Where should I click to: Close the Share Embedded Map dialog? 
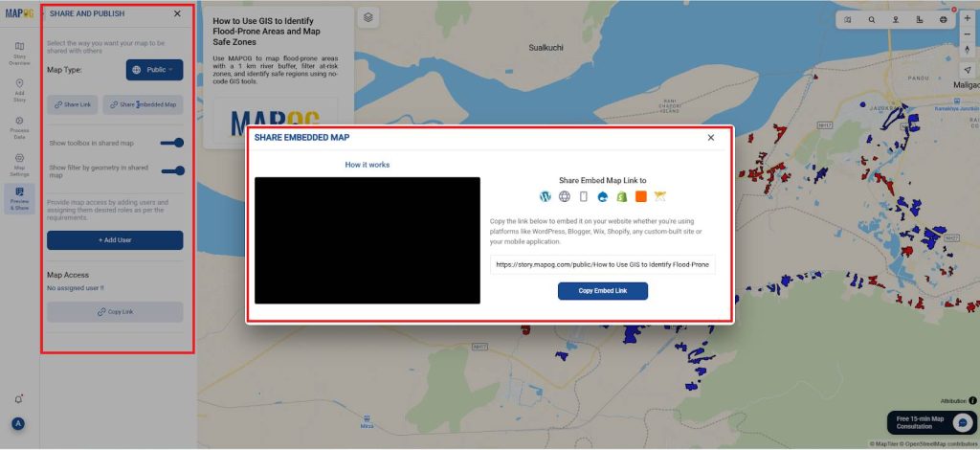pos(711,138)
